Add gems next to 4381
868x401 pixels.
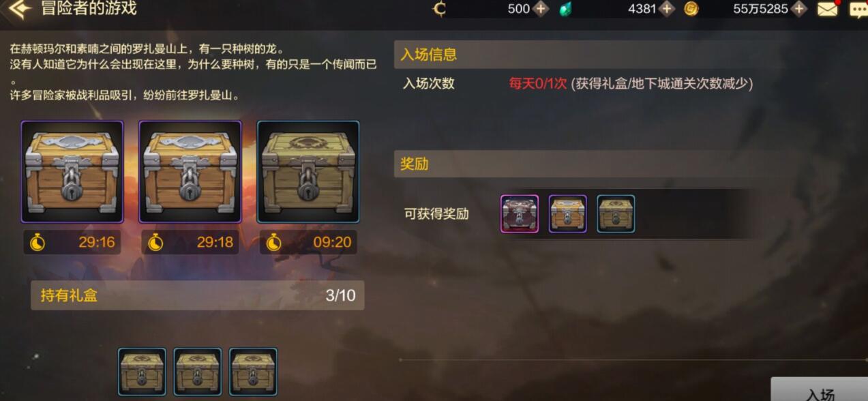[x=667, y=9]
